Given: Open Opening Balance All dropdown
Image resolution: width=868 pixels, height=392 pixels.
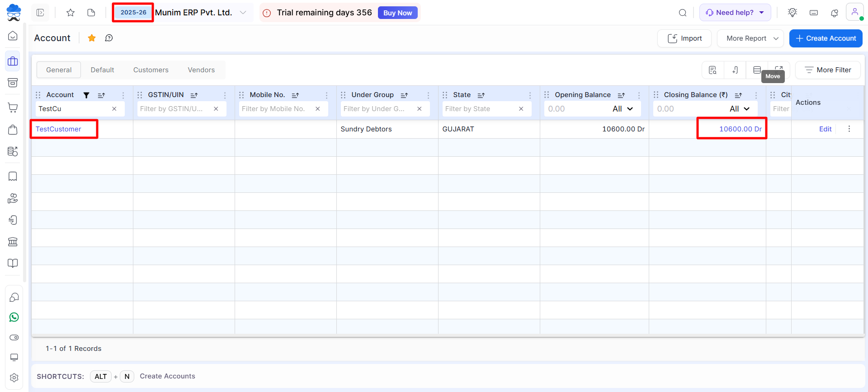Looking at the screenshot, I should point(623,109).
